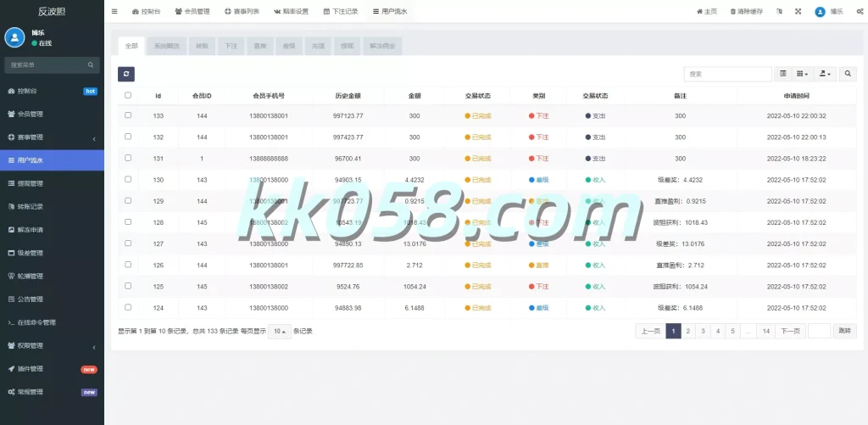Click the fullscreen icon in top bar
This screenshot has height=425, width=868.
click(798, 12)
